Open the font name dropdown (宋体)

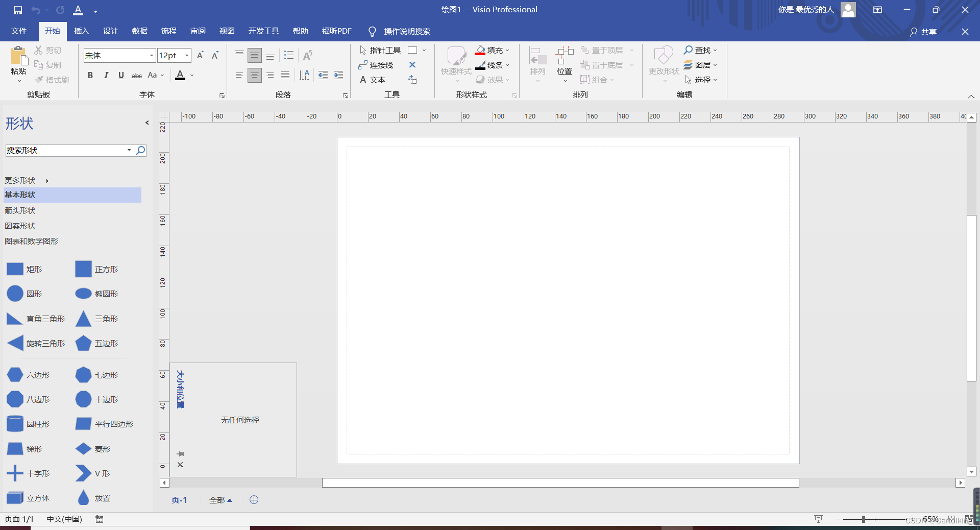coord(152,55)
